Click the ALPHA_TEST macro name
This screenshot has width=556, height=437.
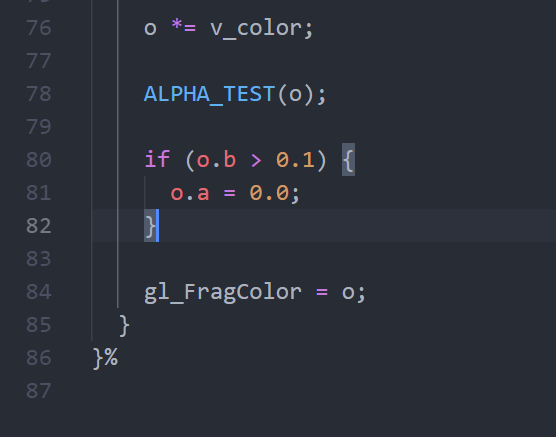(209, 94)
